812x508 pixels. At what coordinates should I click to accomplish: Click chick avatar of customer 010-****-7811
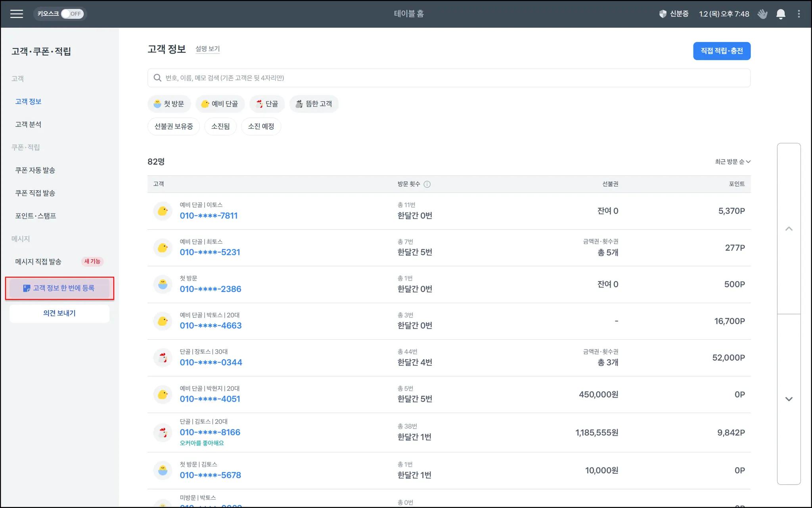[x=163, y=211]
